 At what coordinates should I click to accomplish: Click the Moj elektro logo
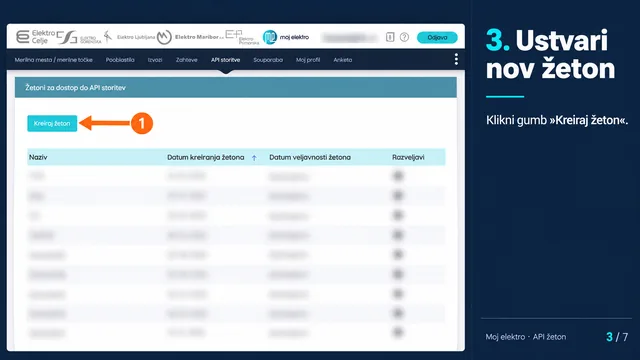286,37
